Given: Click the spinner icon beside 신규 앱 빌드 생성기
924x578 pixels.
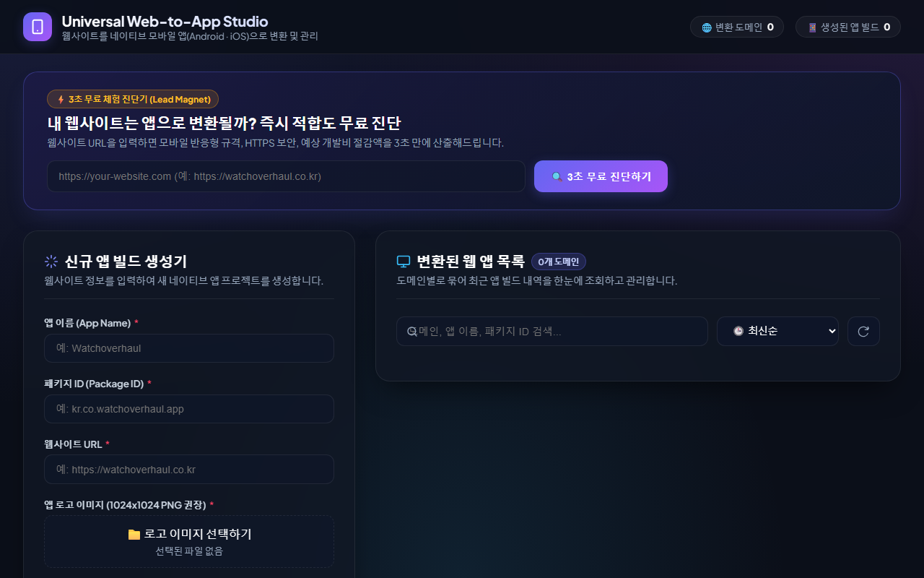Looking at the screenshot, I should tap(51, 262).
